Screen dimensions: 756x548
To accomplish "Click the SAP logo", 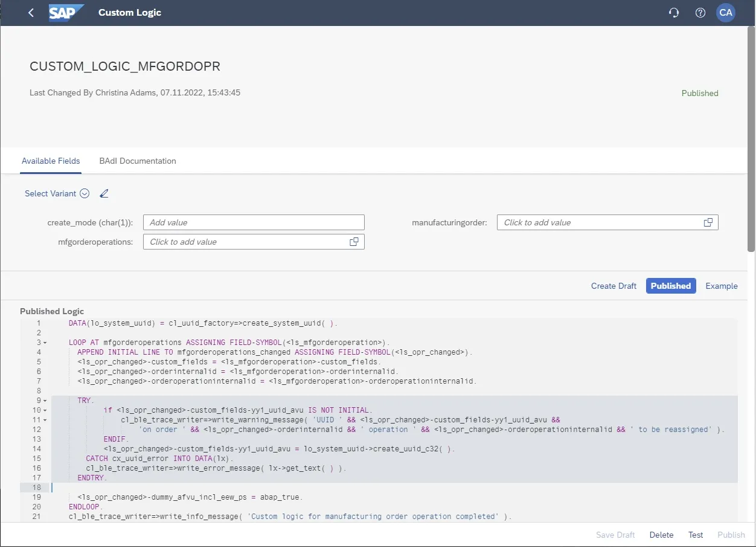I will pyautogui.click(x=66, y=12).
